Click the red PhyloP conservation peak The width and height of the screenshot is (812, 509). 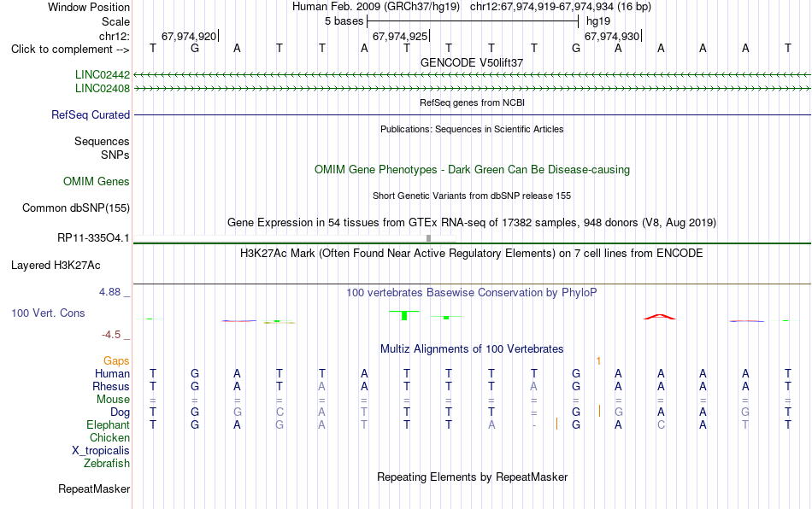(659, 317)
